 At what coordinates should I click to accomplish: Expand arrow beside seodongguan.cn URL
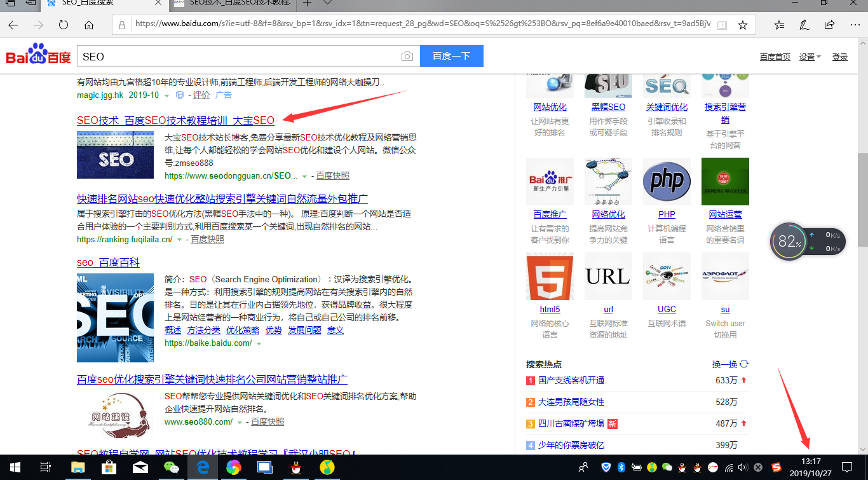[x=304, y=176]
